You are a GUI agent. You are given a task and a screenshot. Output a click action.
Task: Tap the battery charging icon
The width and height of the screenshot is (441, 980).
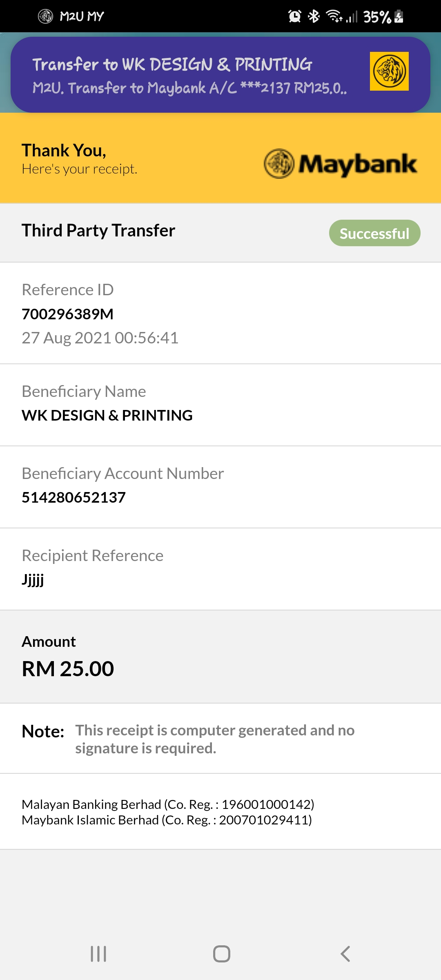(399, 16)
